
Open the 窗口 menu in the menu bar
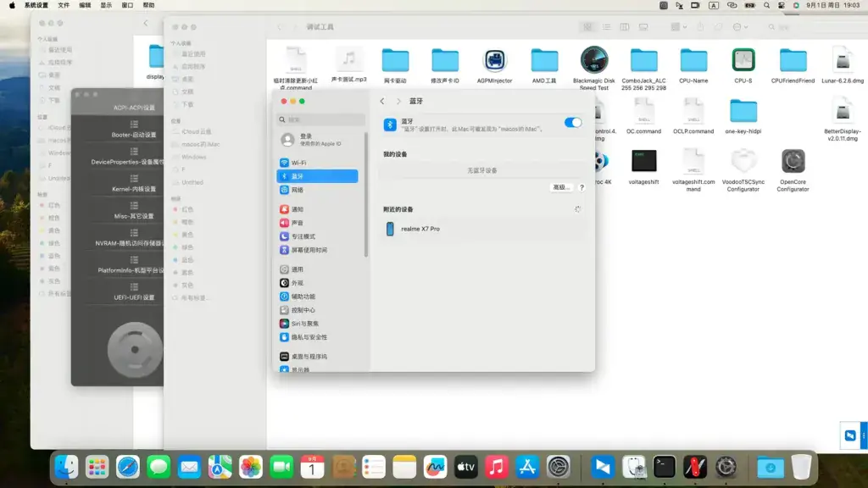coord(127,5)
